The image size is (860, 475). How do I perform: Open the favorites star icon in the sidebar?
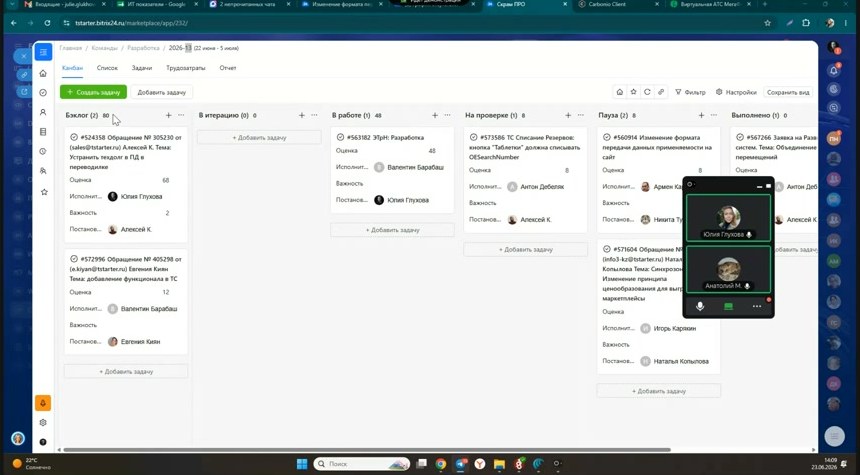pos(44,192)
